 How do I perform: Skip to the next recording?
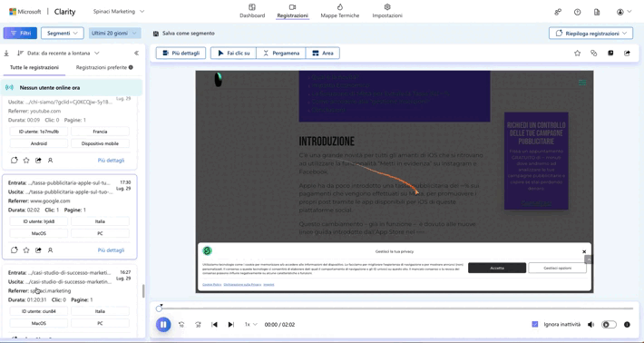[230, 325]
